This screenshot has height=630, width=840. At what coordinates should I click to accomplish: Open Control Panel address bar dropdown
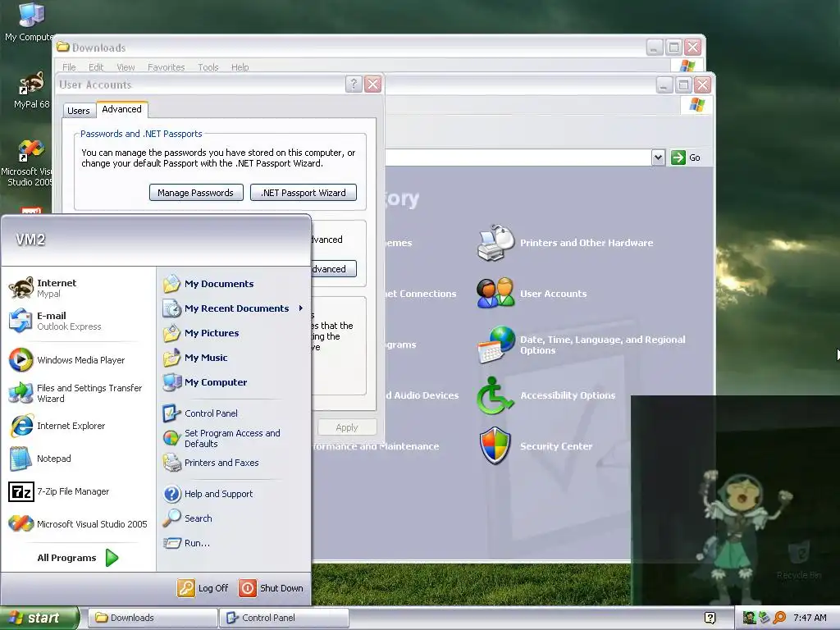659,157
